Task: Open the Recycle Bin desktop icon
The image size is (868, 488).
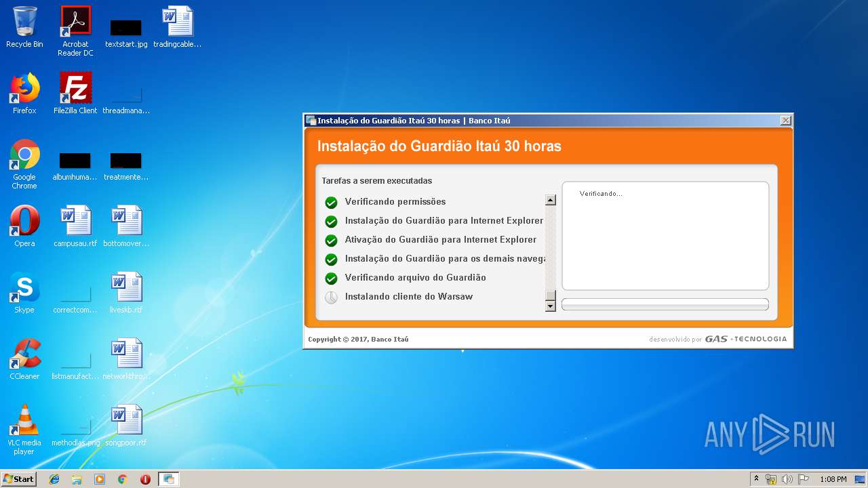Action: point(24,27)
